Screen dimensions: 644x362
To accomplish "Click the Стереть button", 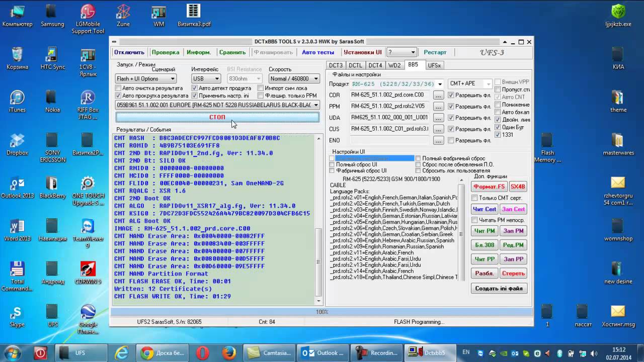I will tap(514, 274).
